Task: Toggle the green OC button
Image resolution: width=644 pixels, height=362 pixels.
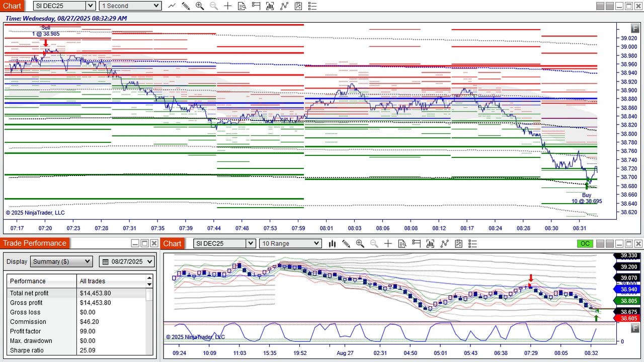Action: pyautogui.click(x=585, y=243)
